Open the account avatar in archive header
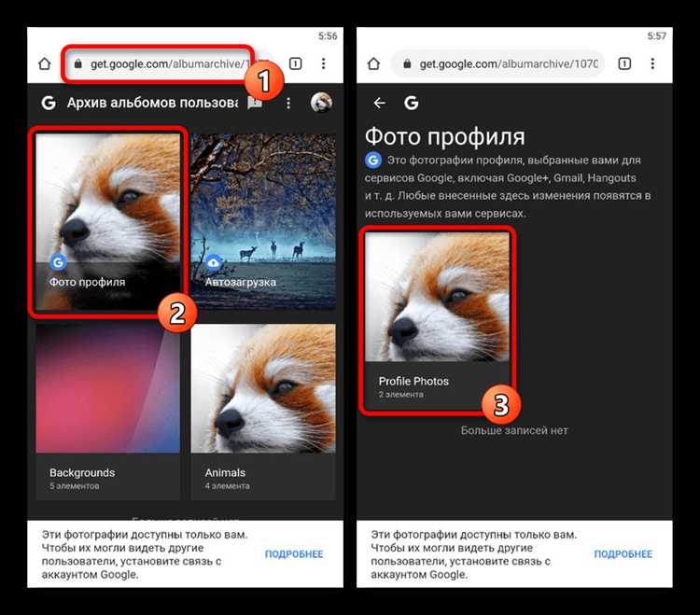This screenshot has height=615, width=700. (321, 103)
